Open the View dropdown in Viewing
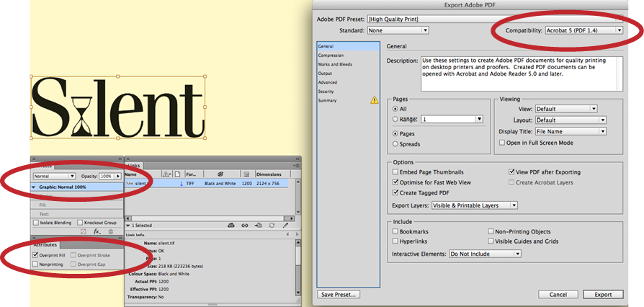The width and height of the screenshot is (644, 307). [x=566, y=109]
